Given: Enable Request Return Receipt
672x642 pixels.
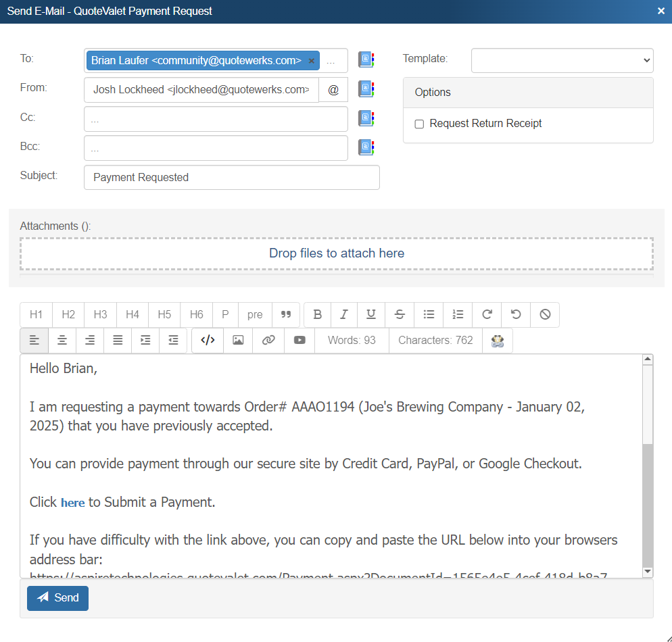Looking at the screenshot, I should [x=419, y=124].
